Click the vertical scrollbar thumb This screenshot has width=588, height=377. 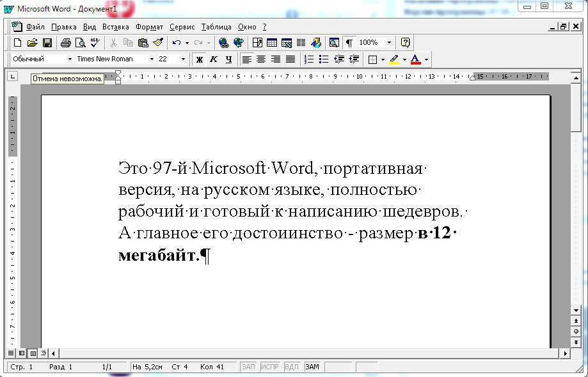coord(576,107)
